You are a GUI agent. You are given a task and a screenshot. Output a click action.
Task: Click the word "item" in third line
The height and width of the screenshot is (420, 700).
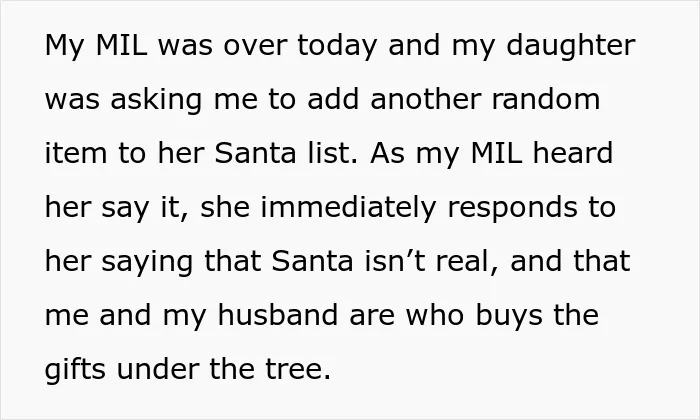pyautogui.click(x=76, y=153)
